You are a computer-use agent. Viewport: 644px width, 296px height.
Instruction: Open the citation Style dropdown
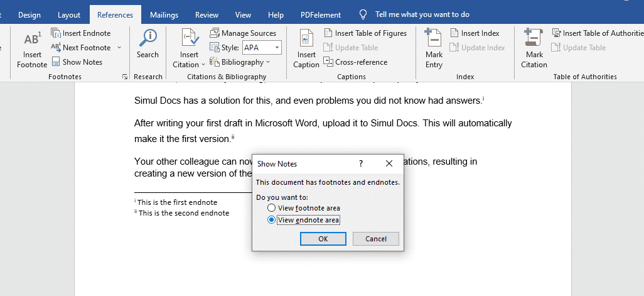[277, 48]
